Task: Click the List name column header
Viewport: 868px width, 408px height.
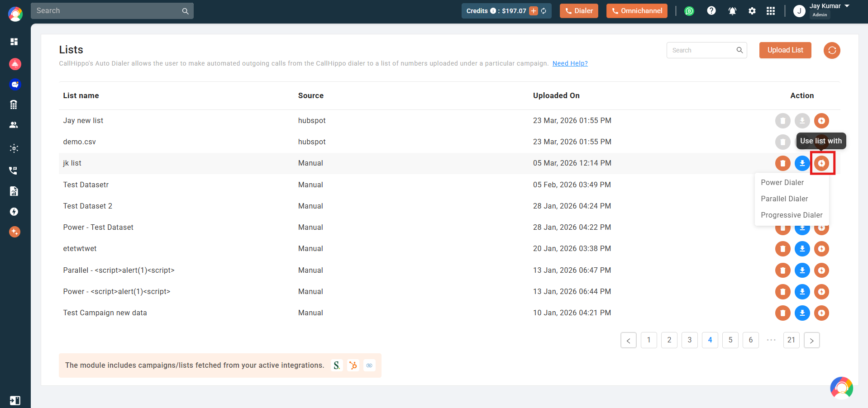Action: point(81,95)
